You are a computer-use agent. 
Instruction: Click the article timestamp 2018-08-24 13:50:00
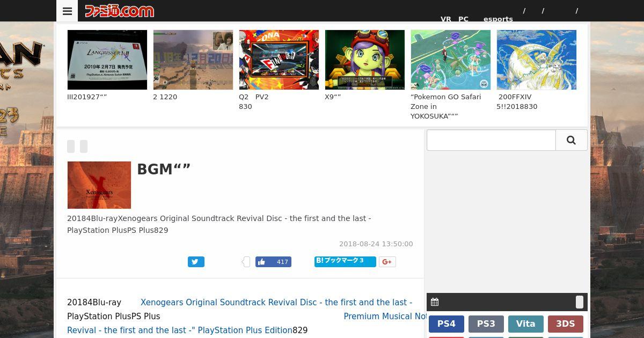[x=376, y=244]
